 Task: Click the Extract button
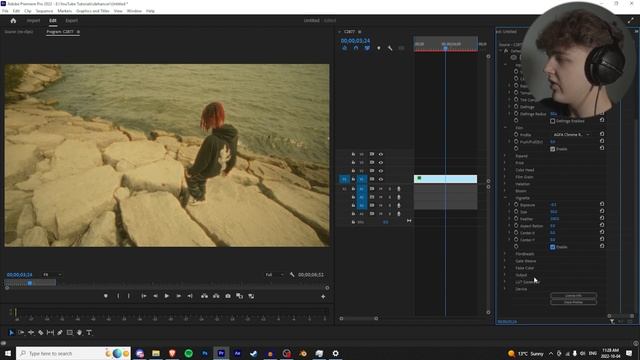(x=216, y=296)
